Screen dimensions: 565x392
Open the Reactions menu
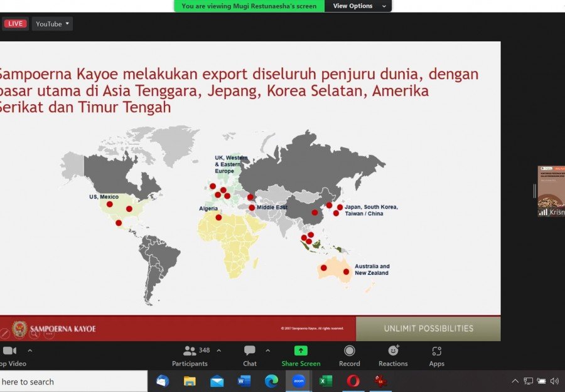coord(393,356)
